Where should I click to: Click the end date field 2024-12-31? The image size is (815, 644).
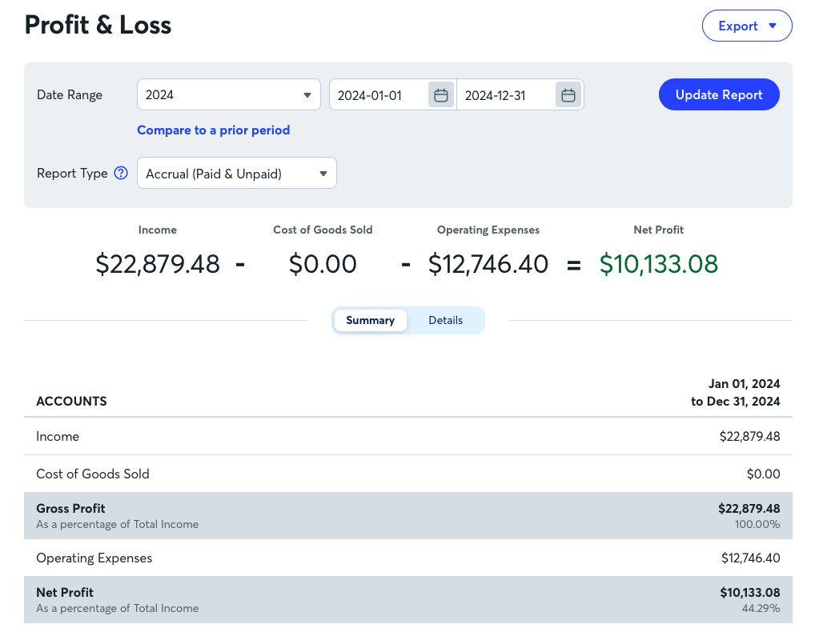[504, 95]
